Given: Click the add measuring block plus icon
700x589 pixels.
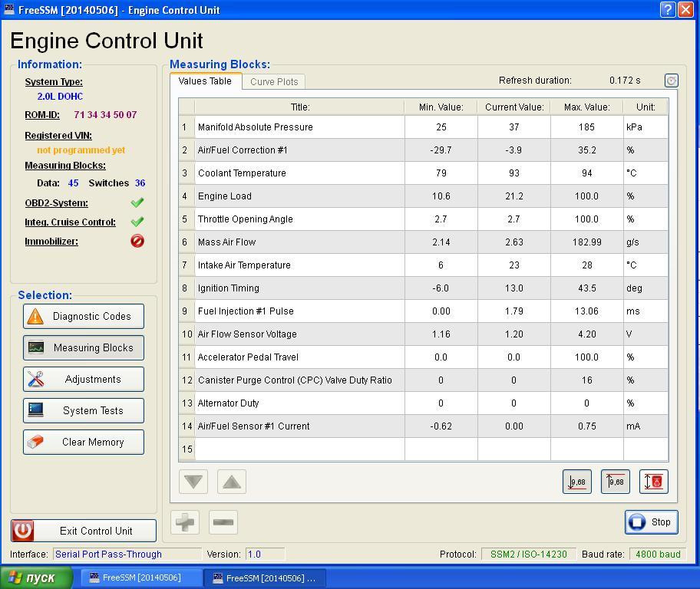Looking at the screenshot, I should click(x=185, y=522).
